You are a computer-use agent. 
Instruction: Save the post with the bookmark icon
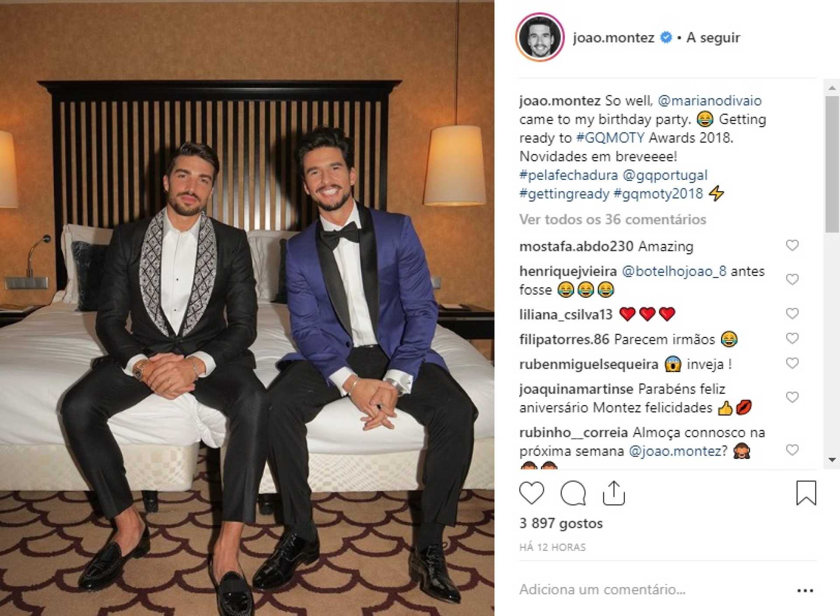pyautogui.click(x=806, y=493)
